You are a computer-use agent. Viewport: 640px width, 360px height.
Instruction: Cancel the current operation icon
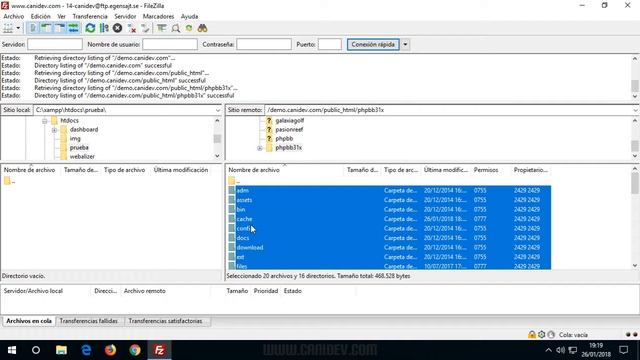[x=118, y=28]
